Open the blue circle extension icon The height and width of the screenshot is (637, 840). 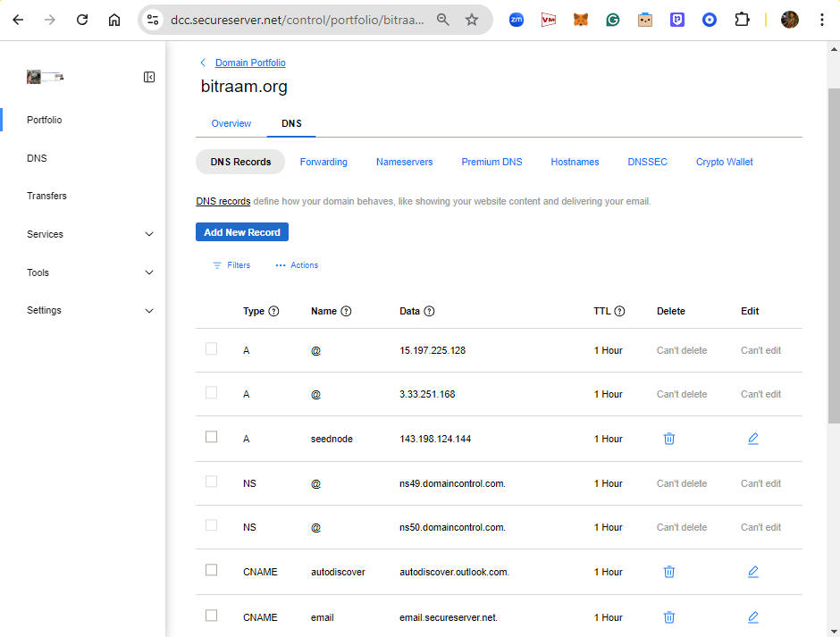tap(710, 20)
